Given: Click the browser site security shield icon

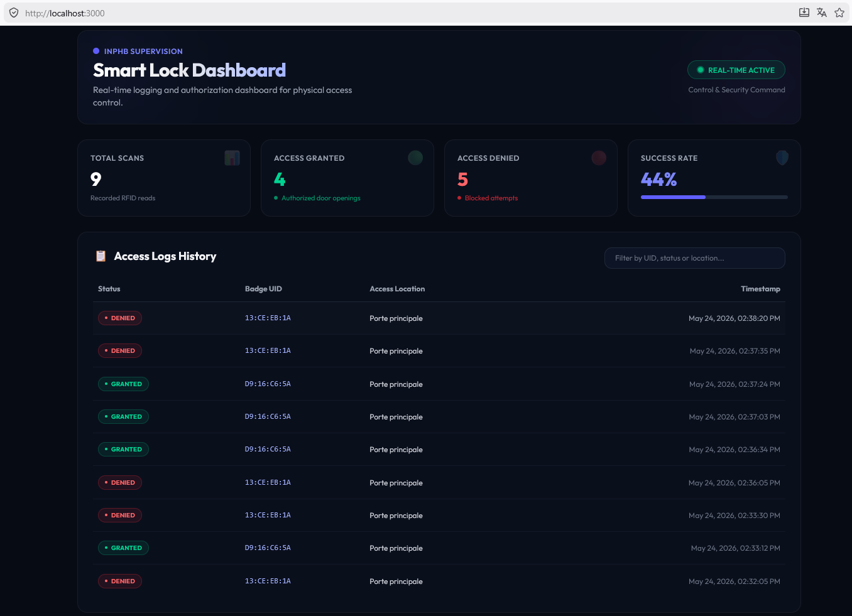Looking at the screenshot, I should tap(14, 13).
